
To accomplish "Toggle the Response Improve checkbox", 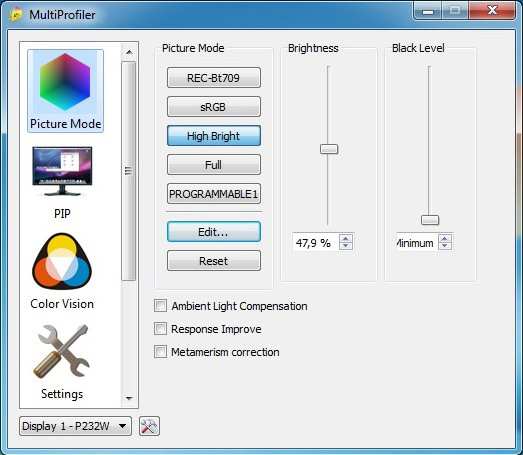I will [160, 329].
